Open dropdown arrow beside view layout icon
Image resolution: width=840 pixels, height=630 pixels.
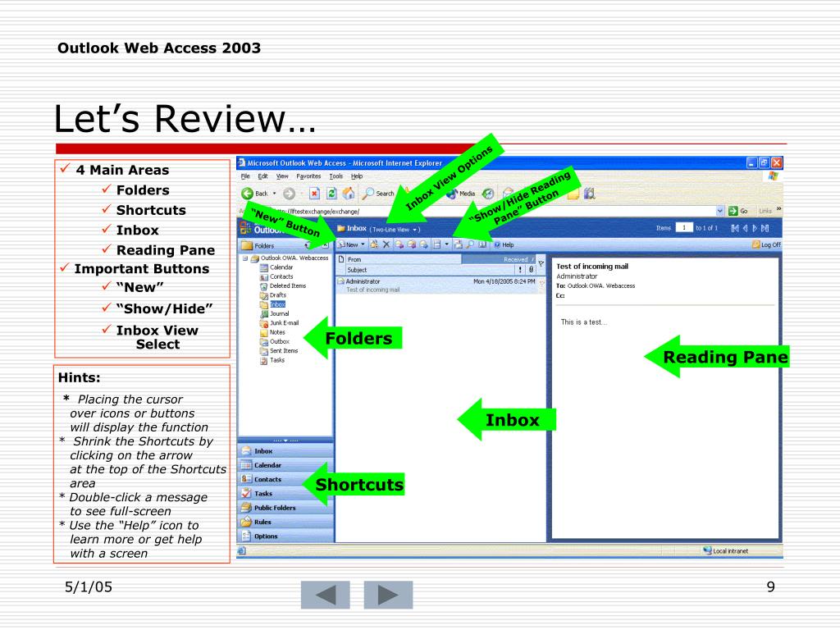click(x=446, y=244)
